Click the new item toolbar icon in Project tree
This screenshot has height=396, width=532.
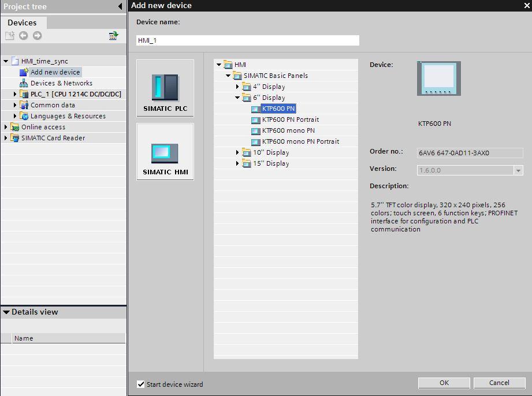[x=10, y=35]
